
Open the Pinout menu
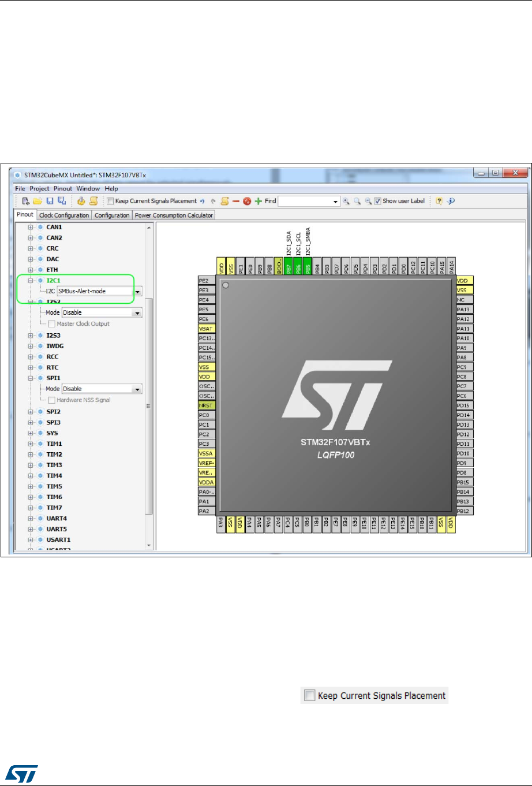pos(63,188)
